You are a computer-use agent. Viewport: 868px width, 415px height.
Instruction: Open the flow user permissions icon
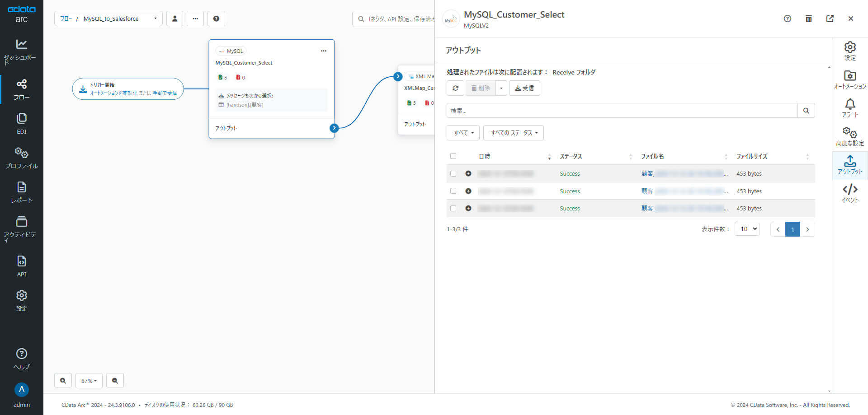click(x=175, y=19)
